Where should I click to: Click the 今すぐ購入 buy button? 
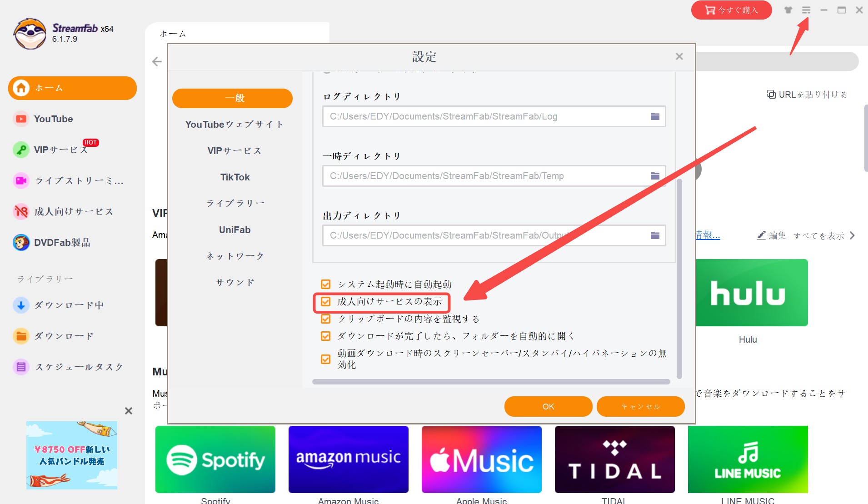tap(732, 10)
